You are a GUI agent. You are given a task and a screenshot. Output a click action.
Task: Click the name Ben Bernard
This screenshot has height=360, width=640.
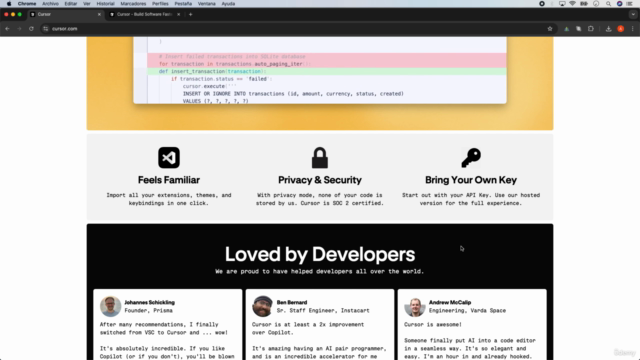point(292,302)
